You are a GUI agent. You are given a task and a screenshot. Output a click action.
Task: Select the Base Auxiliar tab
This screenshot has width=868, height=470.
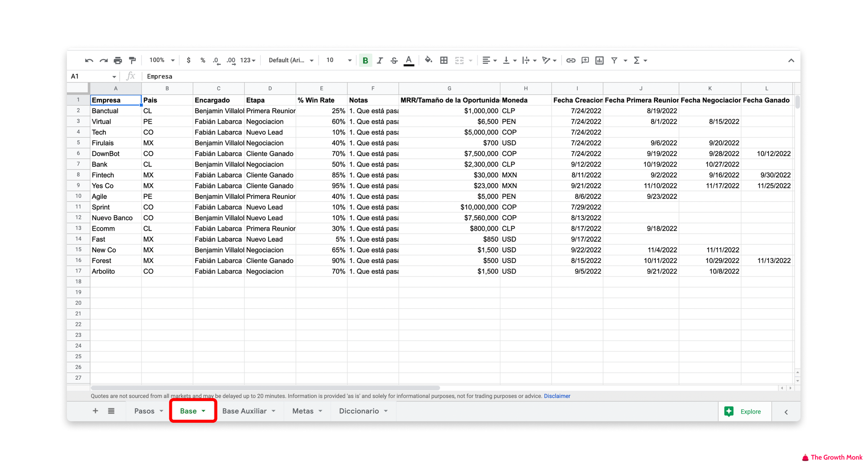243,411
